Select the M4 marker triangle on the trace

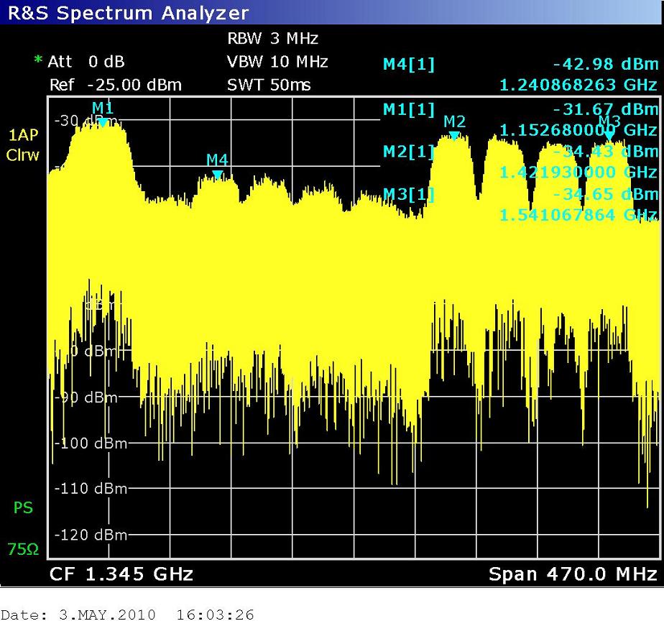tap(217, 174)
